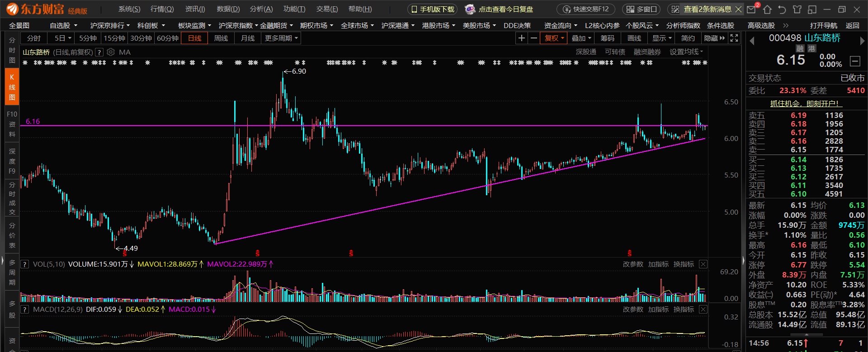Click the 画线 drawing tool button
Screen dimensions: 868x352
[x=634, y=38]
